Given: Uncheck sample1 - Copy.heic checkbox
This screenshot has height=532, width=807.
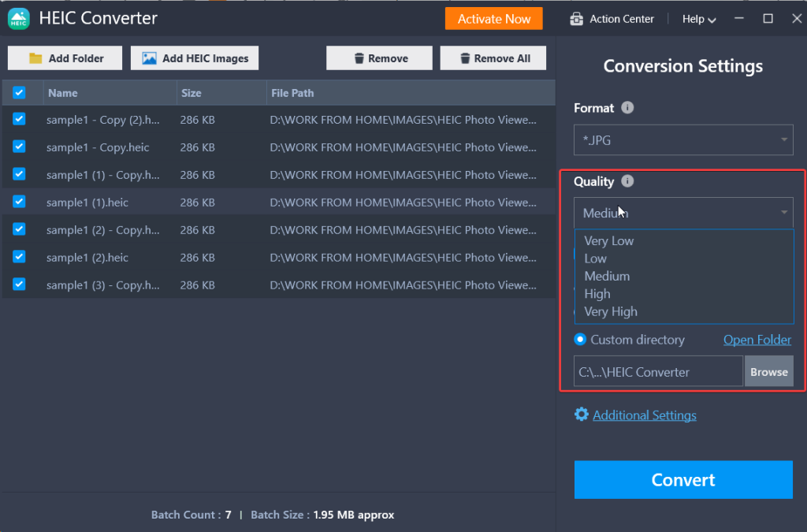Looking at the screenshot, I should click(19, 147).
